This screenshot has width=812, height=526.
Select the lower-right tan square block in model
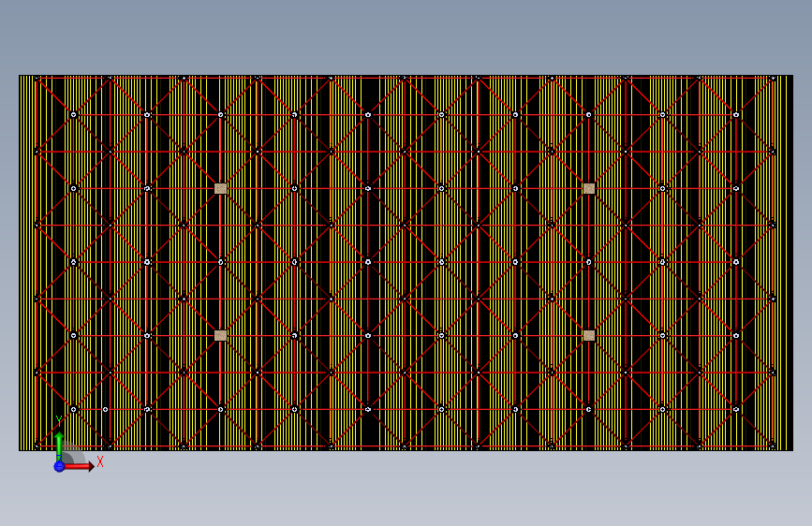pyautogui.click(x=589, y=335)
